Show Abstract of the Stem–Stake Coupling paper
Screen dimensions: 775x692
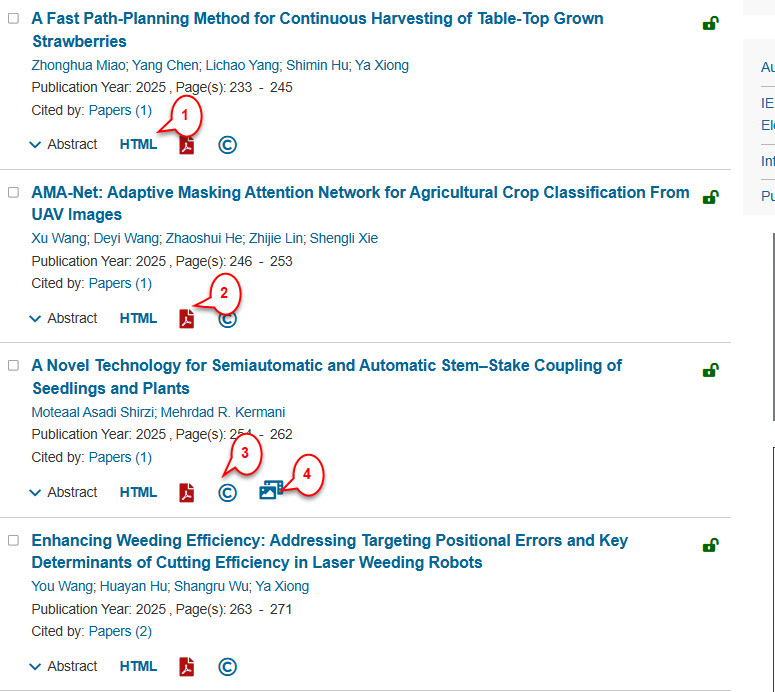(x=63, y=493)
